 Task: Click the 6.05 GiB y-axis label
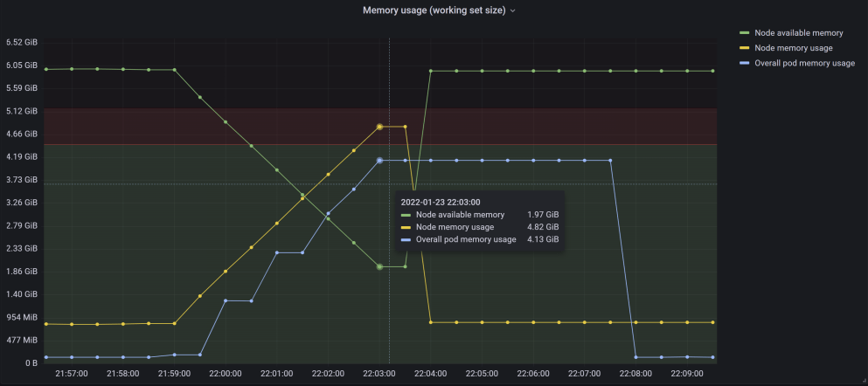pyautogui.click(x=22, y=65)
